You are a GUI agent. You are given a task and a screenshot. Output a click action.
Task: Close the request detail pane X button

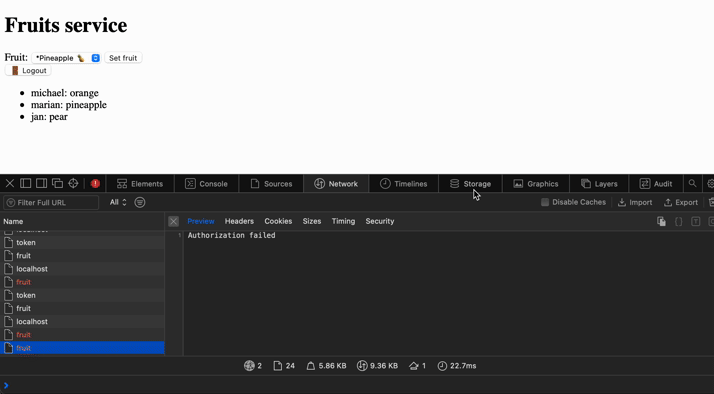click(173, 221)
